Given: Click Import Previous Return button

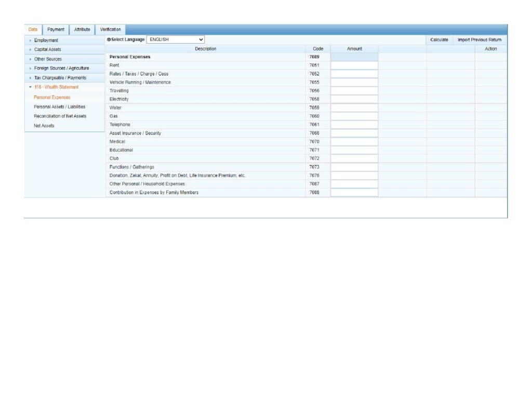Looking at the screenshot, I should pyautogui.click(x=479, y=39).
